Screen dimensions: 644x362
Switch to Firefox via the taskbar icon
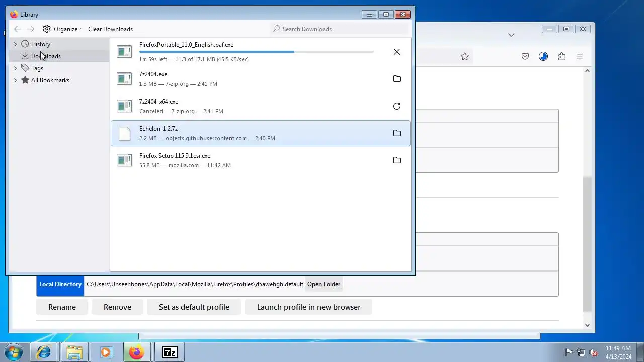tap(136, 352)
